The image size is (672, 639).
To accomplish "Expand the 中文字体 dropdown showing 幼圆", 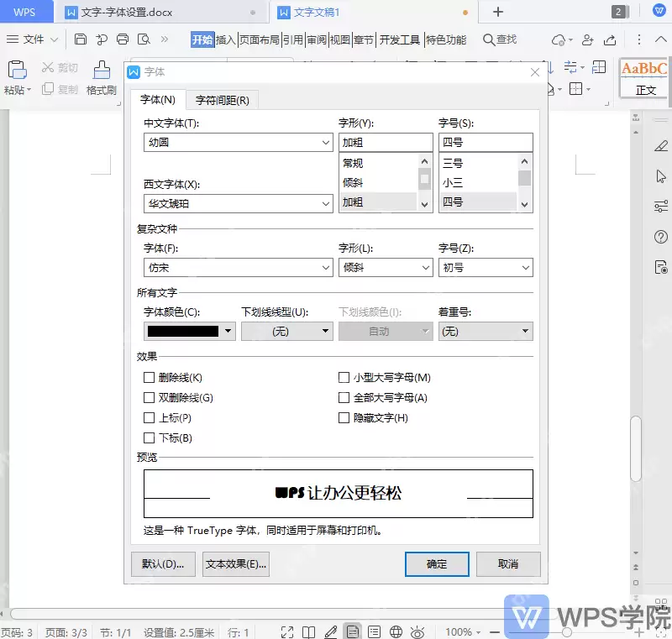I will tap(239, 142).
